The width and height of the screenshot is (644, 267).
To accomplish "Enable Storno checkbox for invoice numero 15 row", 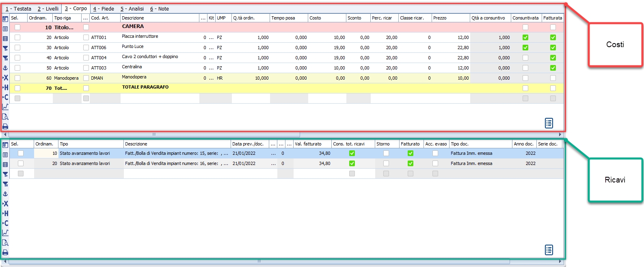I will (386, 153).
